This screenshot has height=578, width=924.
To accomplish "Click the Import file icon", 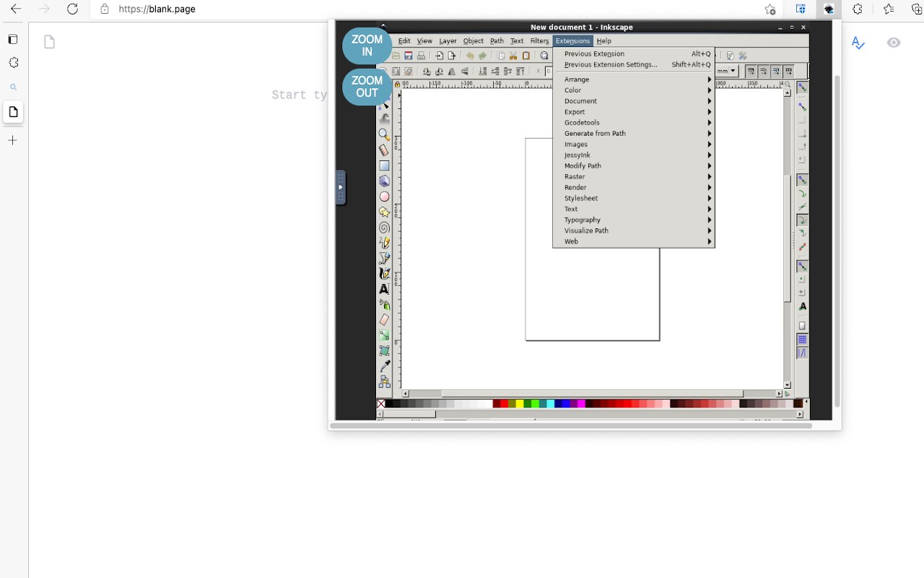I will 440,56.
